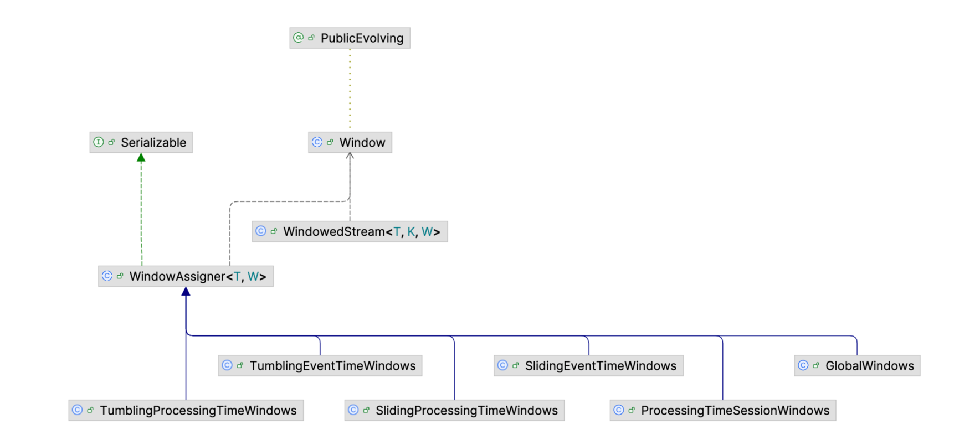980x445 pixels.
Task: Click the class icon on SlidingEventTimeWindows
Action: 502,365
